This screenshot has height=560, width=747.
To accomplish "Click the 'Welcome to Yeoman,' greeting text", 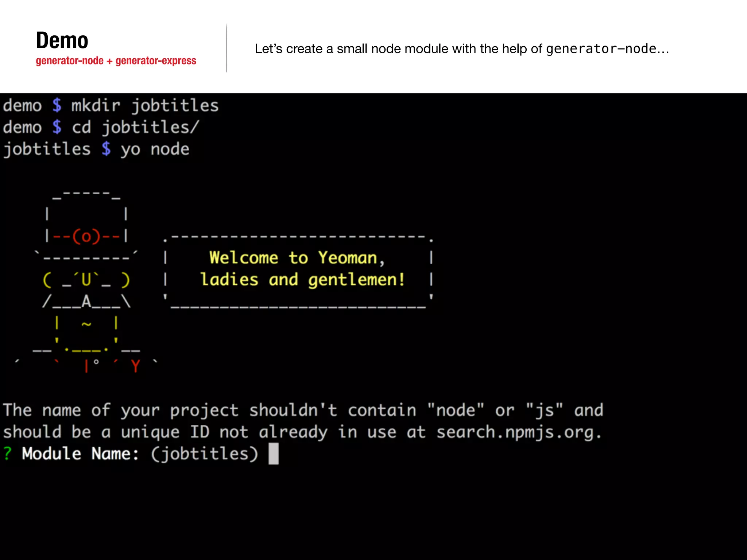I will point(297,258).
